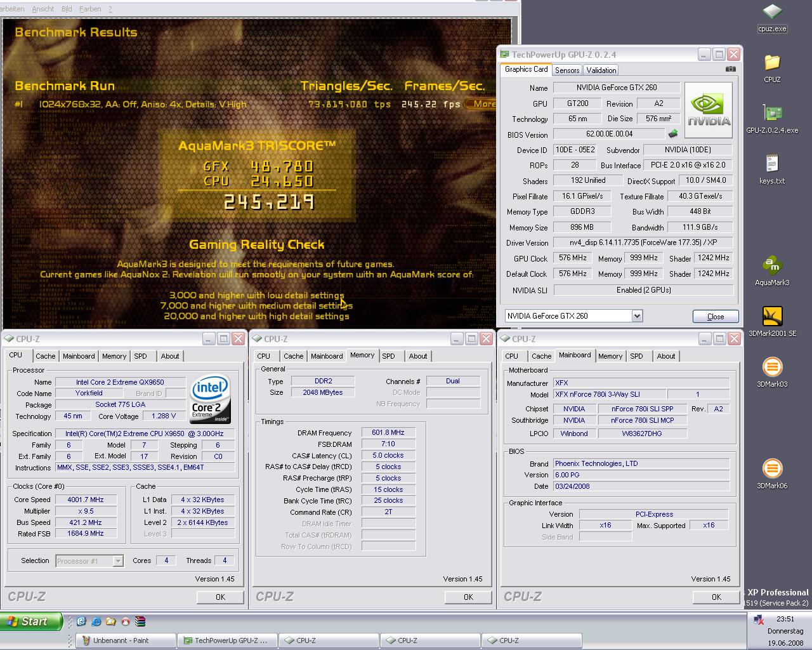This screenshot has height=650, width=812.
Task: Open CPU tab in the CPU-Z memory window
Action: coord(264,356)
